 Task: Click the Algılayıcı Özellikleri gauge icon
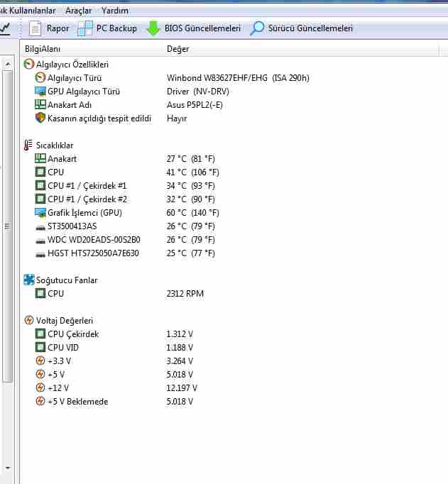click(x=29, y=65)
